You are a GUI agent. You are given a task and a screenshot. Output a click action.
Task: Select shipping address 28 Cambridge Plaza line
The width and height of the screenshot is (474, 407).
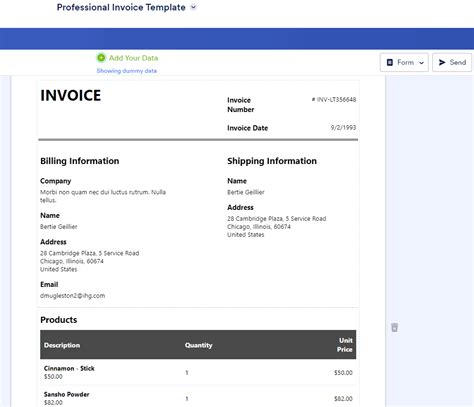277,219
